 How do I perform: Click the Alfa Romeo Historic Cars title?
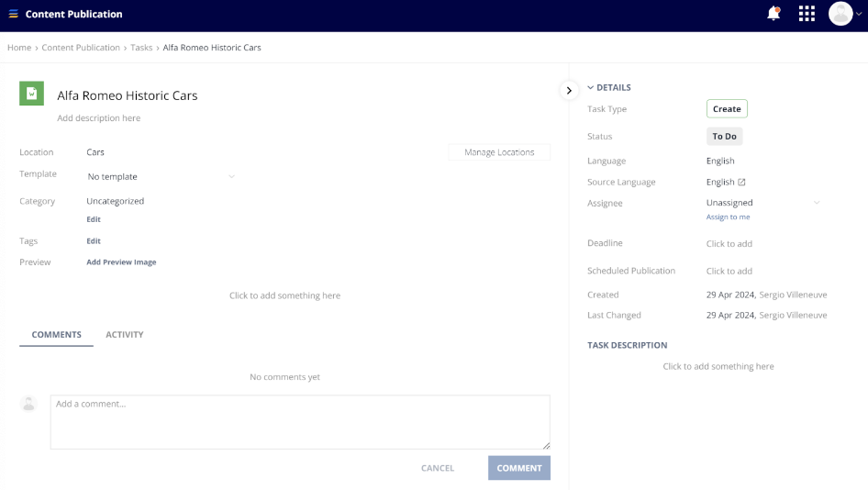tap(128, 95)
